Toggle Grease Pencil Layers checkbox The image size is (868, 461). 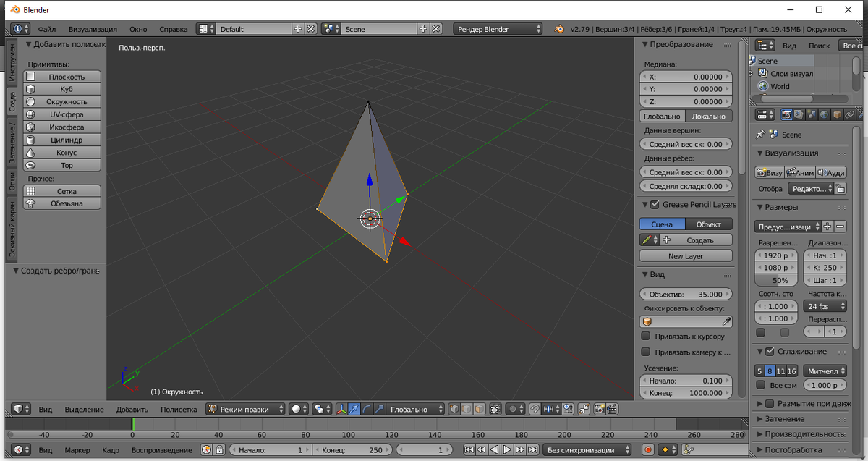pyautogui.click(x=655, y=204)
